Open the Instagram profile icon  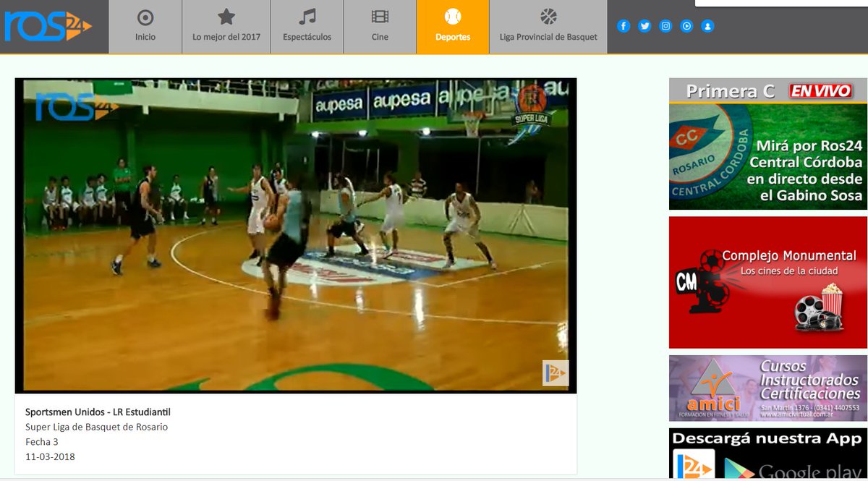tap(665, 26)
